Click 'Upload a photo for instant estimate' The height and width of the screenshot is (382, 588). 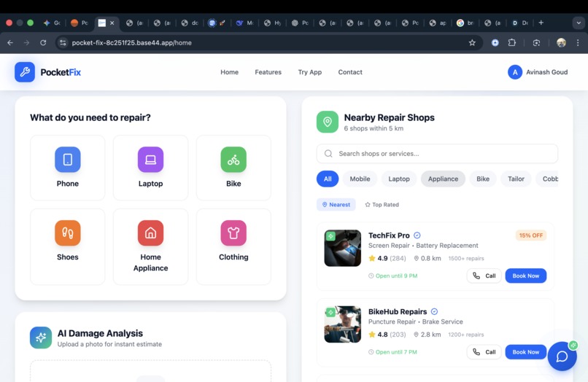coord(109,344)
